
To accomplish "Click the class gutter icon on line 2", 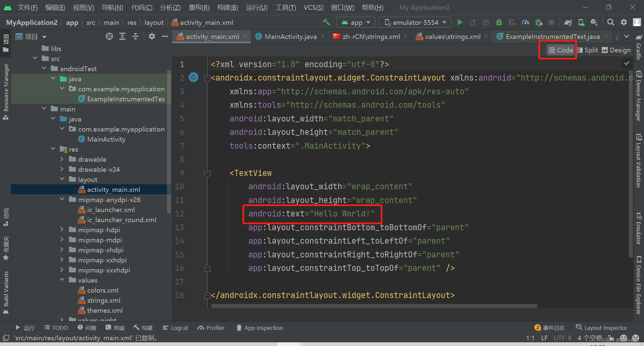I will [194, 78].
